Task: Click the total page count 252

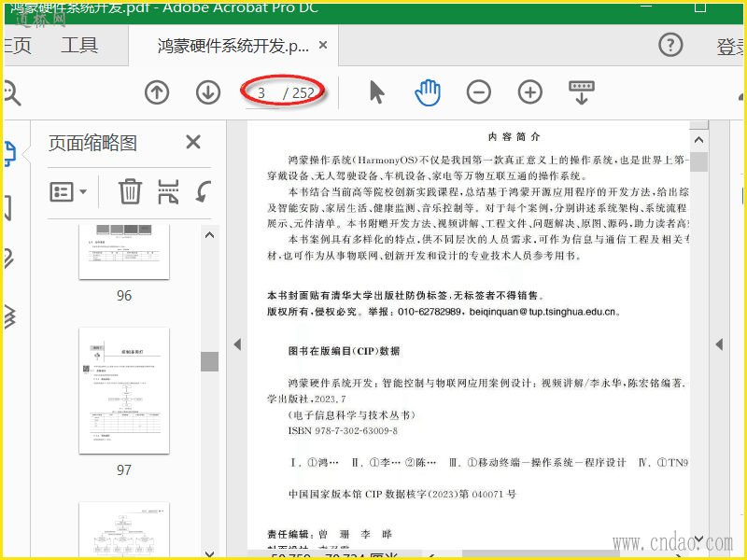Action: (303, 92)
